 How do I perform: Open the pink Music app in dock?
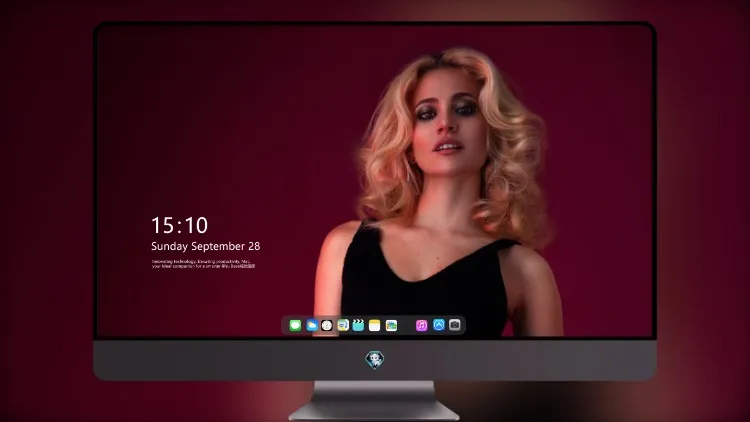[x=421, y=325]
